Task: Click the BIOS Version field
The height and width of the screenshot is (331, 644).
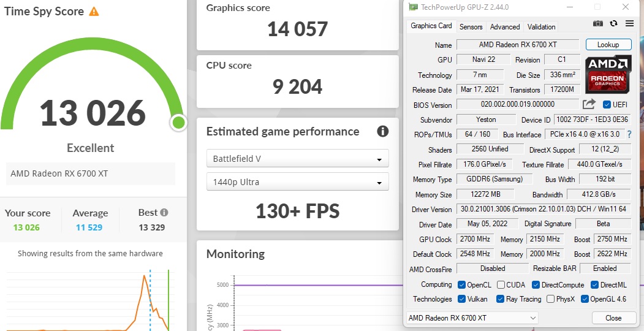Action: pos(518,104)
